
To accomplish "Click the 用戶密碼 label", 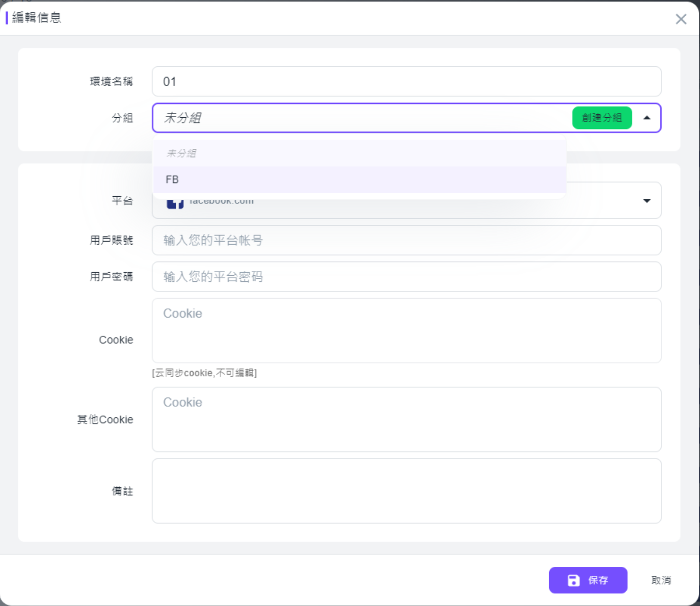I will click(112, 277).
